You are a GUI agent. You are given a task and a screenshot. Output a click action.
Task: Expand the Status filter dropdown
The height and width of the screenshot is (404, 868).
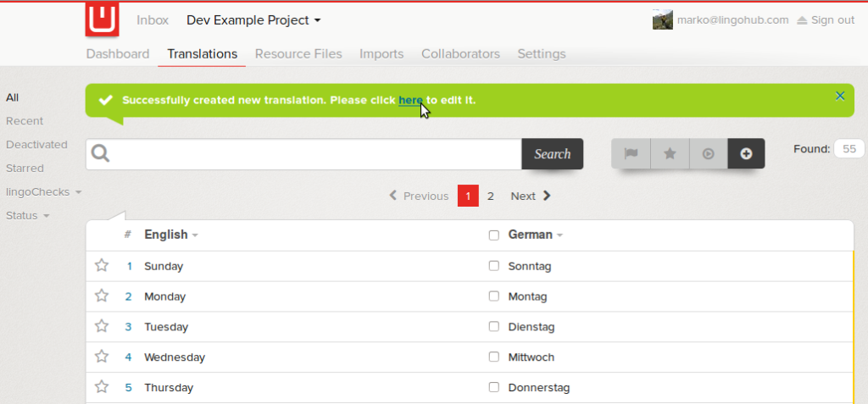click(27, 216)
